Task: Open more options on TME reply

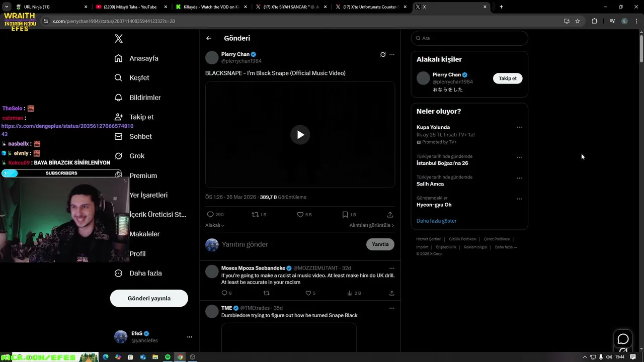Action: [x=392, y=308]
